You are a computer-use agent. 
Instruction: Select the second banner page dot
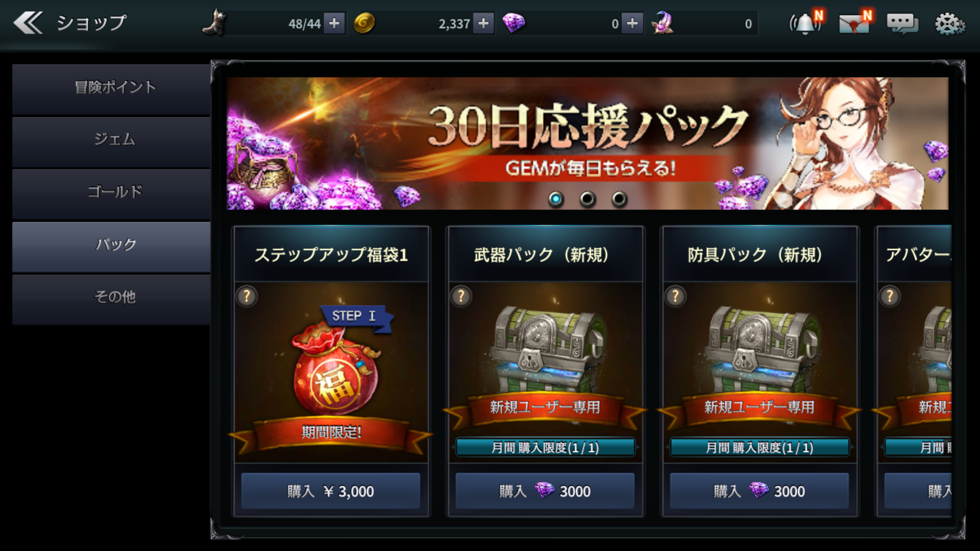pos(587,198)
